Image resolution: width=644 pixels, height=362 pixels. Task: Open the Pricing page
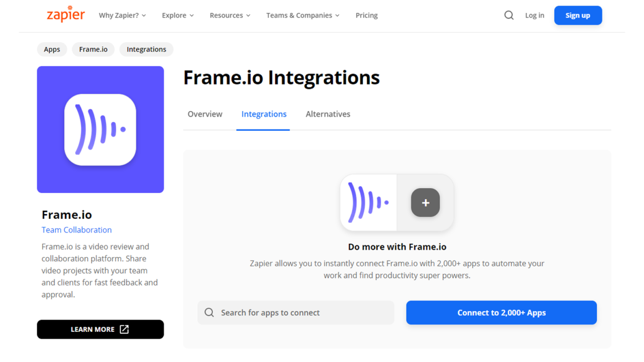[x=367, y=15]
